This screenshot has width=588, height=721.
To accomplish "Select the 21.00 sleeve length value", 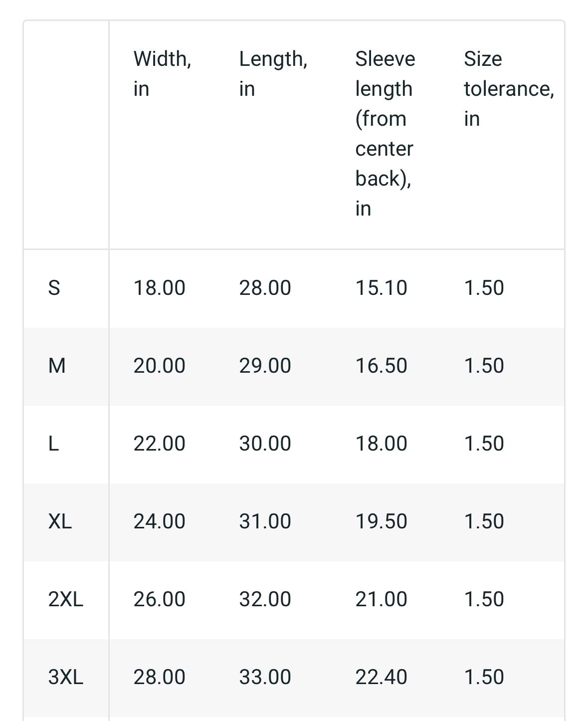I will coord(381,599).
